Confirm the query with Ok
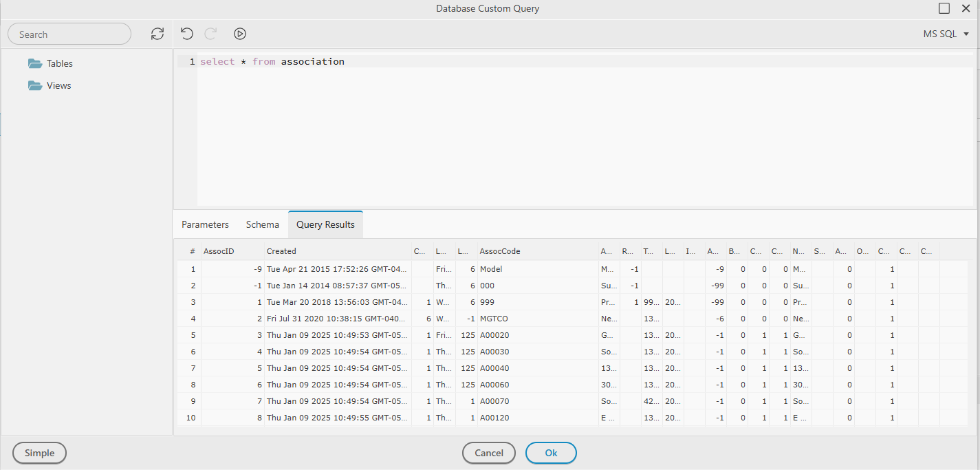This screenshot has height=470, width=980. [x=551, y=453]
